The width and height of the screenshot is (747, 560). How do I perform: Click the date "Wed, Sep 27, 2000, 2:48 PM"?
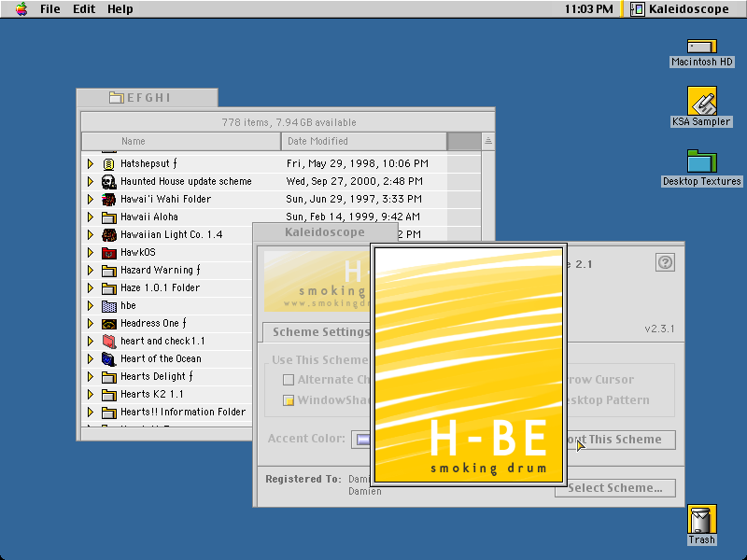354,181
